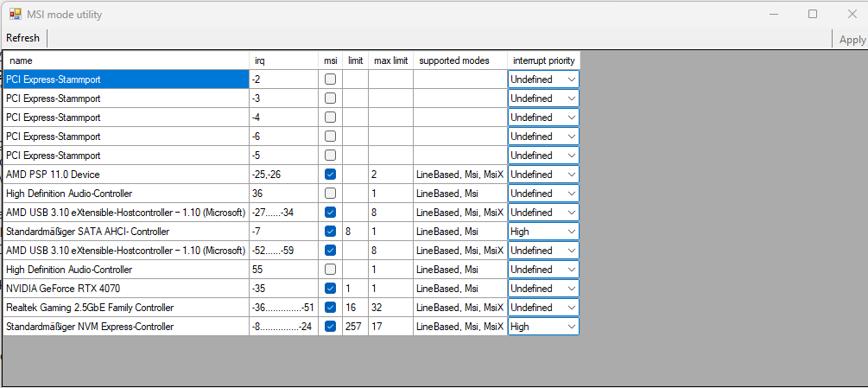The width and height of the screenshot is (868, 388).
Task: Uncheck msi for AMD PSP 11.0 Device
Action: [330, 175]
